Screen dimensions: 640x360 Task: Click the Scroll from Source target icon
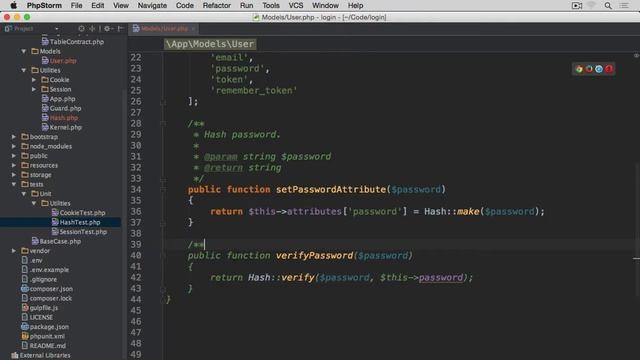click(82, 29)
